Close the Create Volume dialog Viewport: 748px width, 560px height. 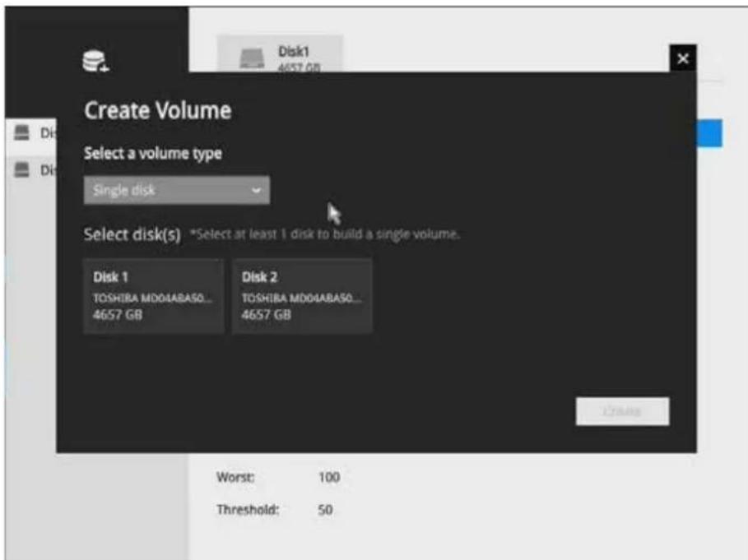point(683,58)
